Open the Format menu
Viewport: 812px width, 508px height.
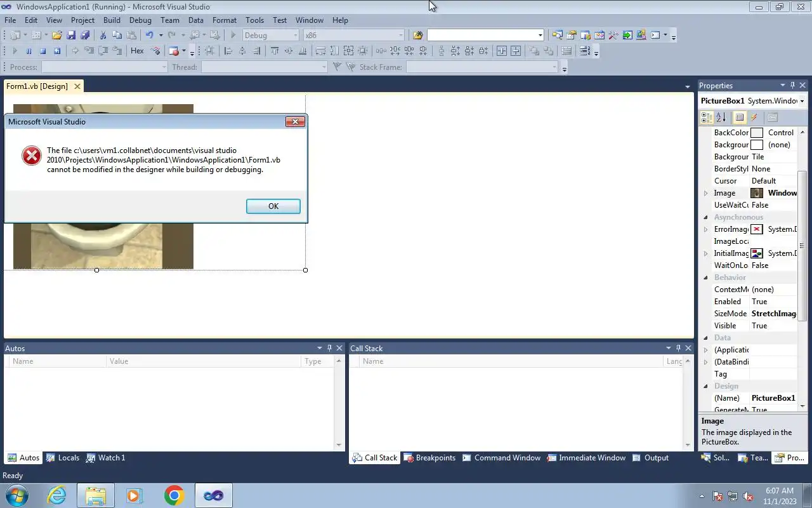(x=225, y=20)
